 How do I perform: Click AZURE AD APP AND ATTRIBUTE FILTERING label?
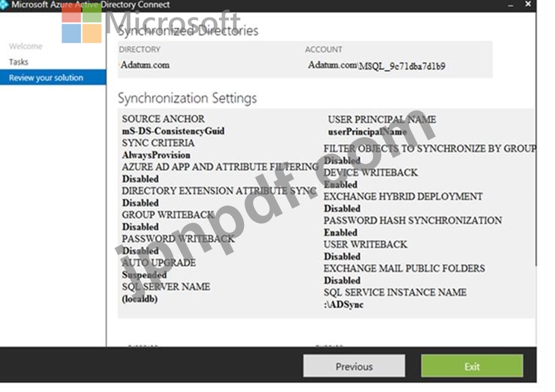(x=220, y=167)
